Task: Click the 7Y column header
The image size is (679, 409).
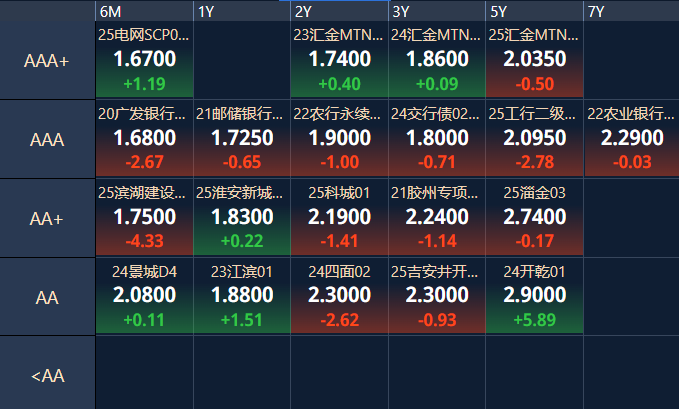Action: pos(631,11)
